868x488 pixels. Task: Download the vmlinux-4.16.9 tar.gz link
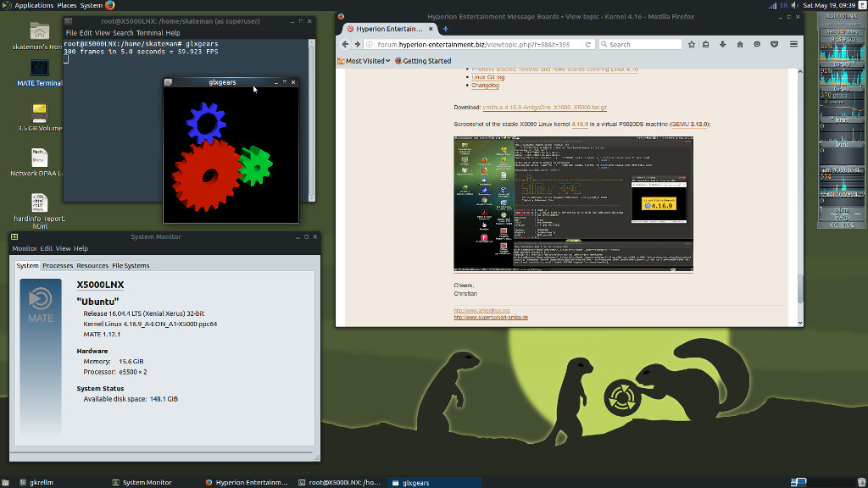pos(545,108)
